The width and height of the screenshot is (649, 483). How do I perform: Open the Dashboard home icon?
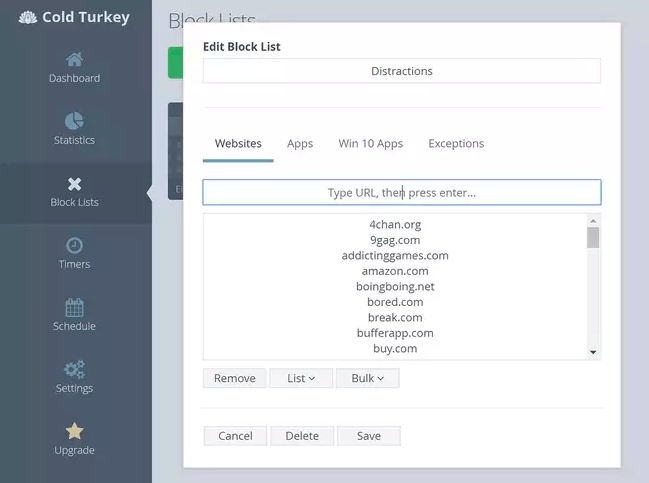74,60
